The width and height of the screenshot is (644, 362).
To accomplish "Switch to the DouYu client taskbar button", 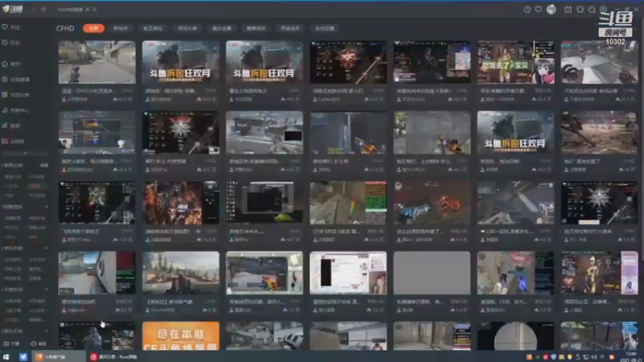I will pos(60,356).
